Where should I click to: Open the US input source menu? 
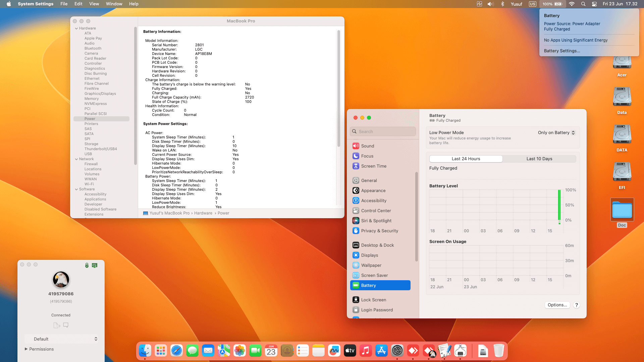[x=532, y=4]
